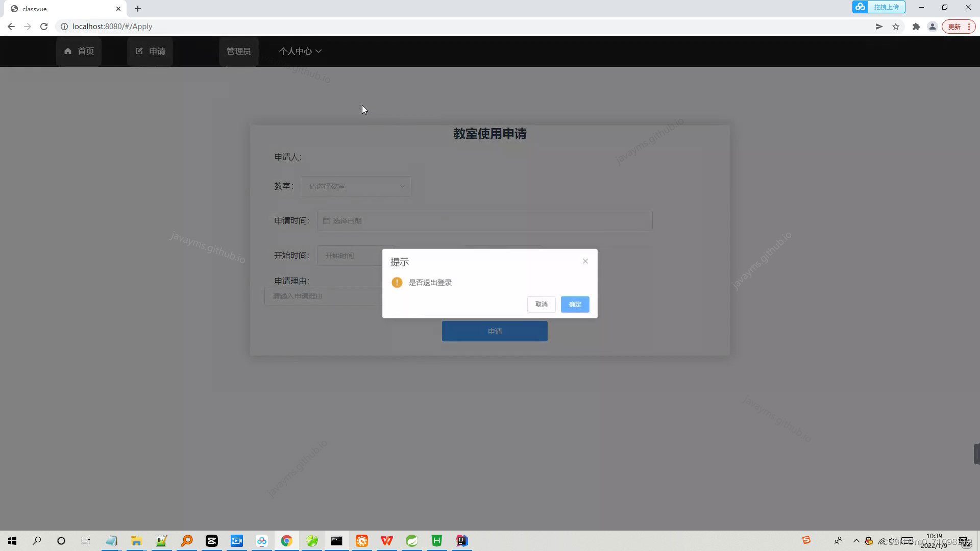
Task: Bookmark this page with the star icon
Action: 896,27
